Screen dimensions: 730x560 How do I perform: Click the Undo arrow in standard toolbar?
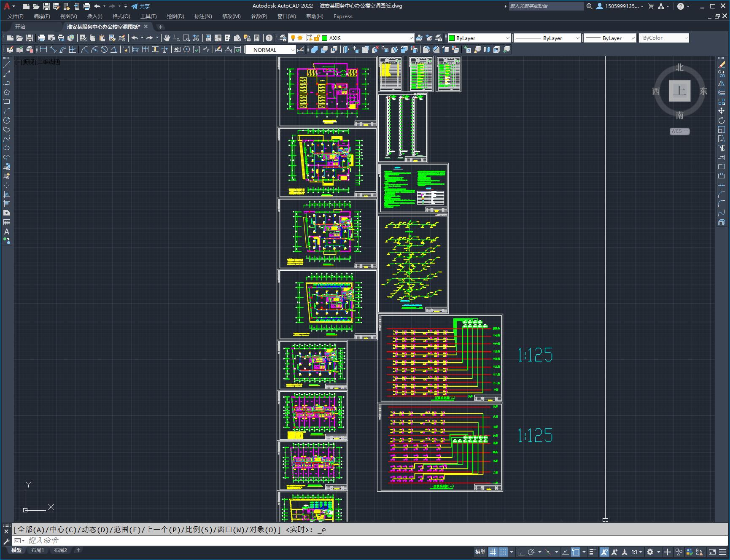click(135, 38)
